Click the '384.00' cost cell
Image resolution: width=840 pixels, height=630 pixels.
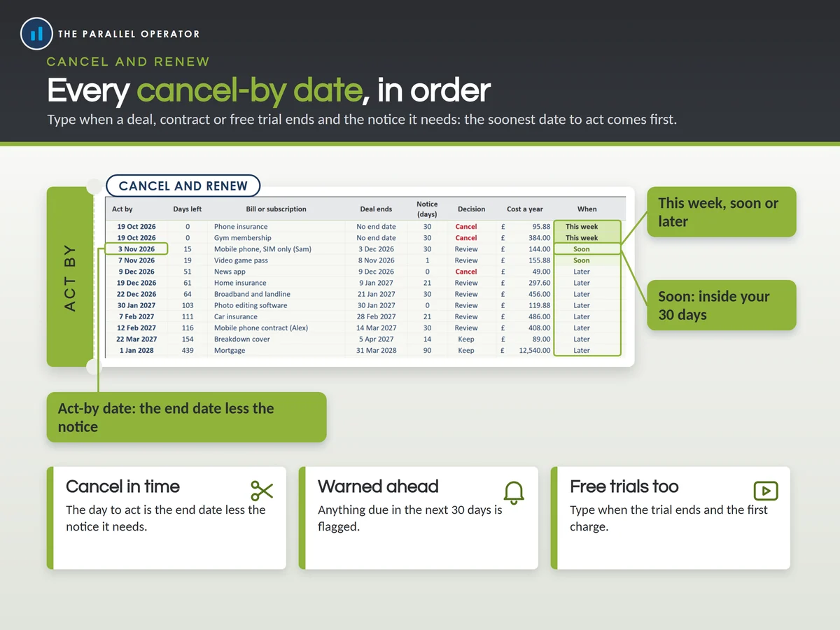point(539,238)
